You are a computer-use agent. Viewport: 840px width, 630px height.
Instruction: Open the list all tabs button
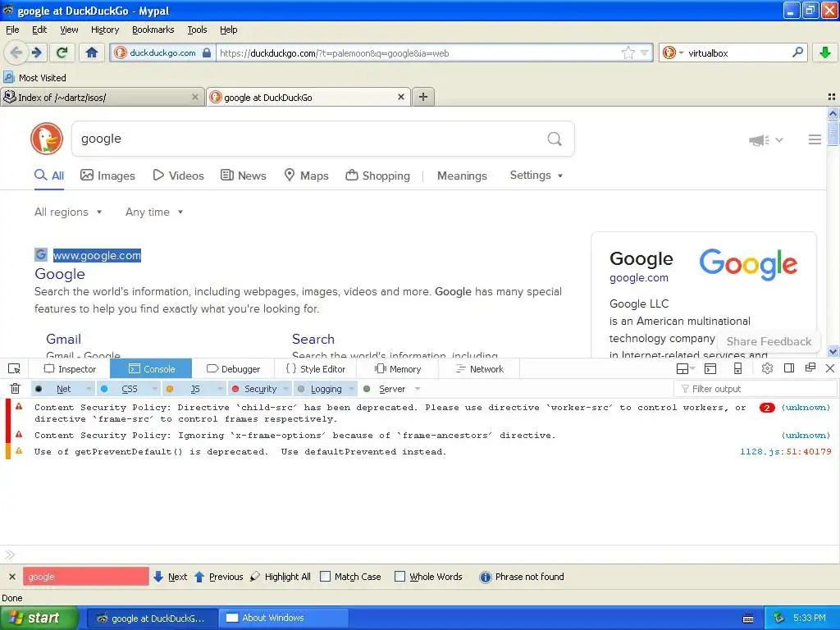[x=832, y=97]
